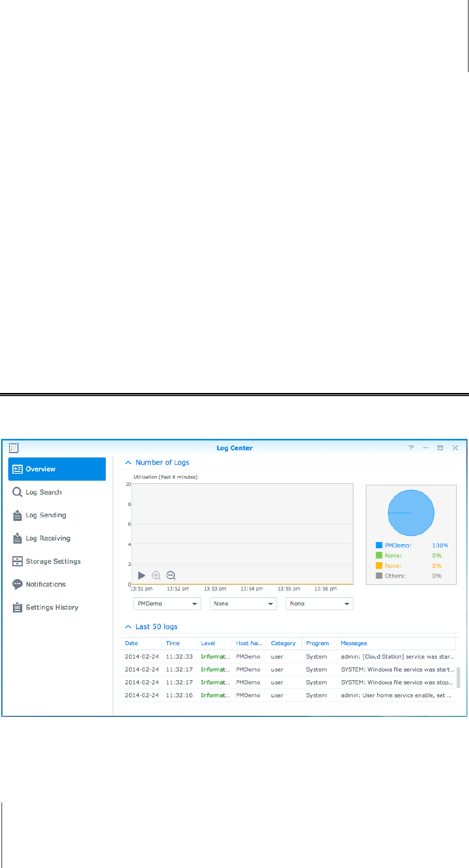Click the orange None legend swatch
469x868 pixels.
click(379, 566)
